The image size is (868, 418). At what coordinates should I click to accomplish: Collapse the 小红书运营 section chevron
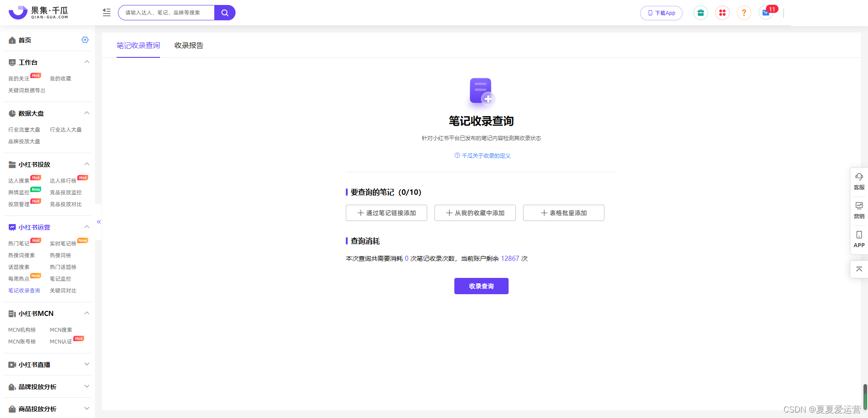pos(87,227)
